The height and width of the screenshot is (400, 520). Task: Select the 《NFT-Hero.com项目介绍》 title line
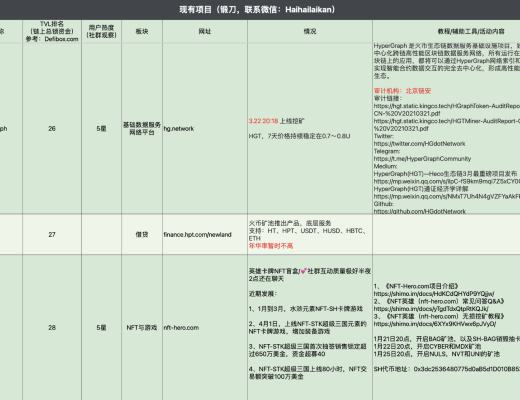pos(416,286)
